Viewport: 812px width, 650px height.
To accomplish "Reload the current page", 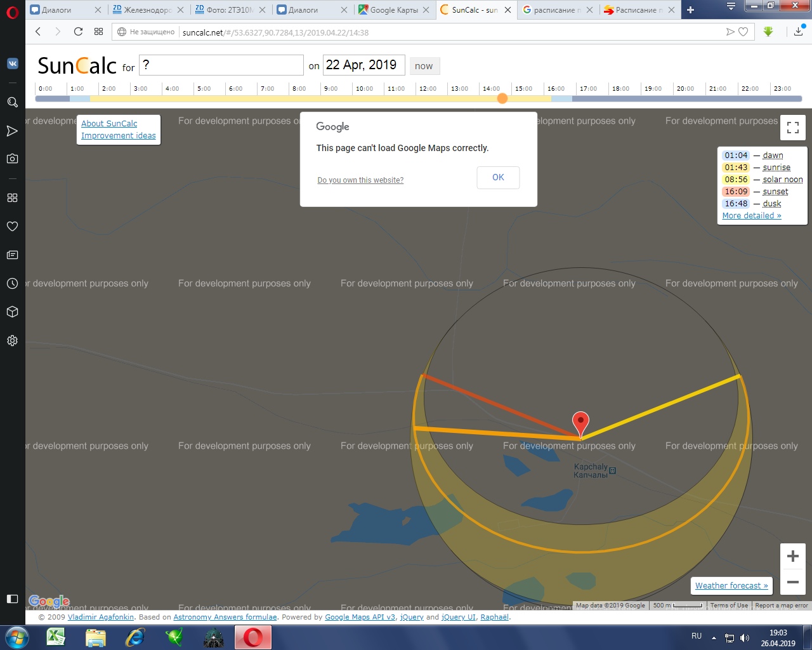I will click(78, 32).
